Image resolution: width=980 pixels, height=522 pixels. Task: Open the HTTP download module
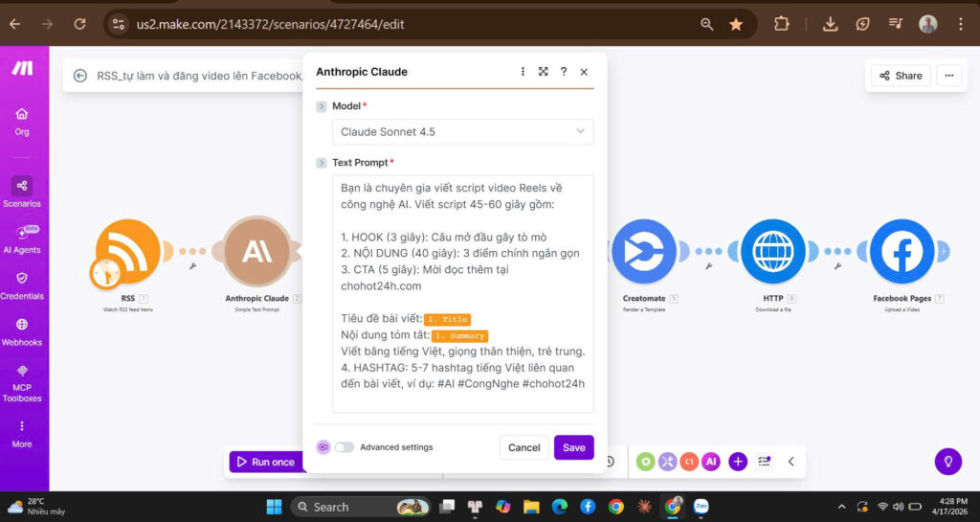click(x=772, y=252)
